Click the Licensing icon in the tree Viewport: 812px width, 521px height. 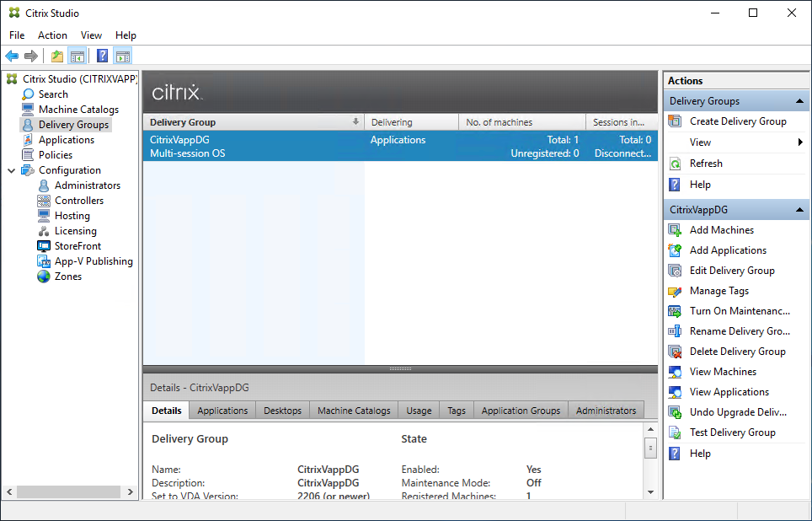tap(44, 231)
